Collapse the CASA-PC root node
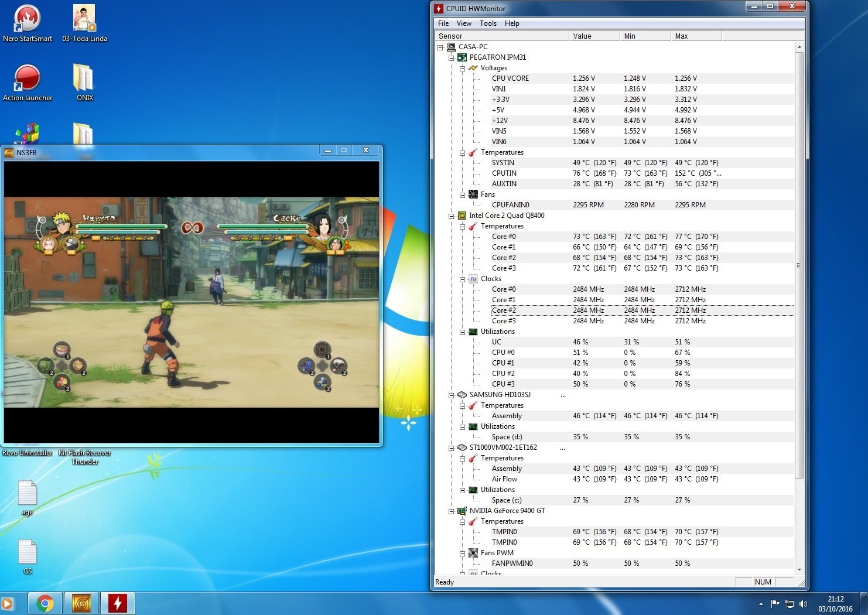The image size is (868, 615). 440,47
